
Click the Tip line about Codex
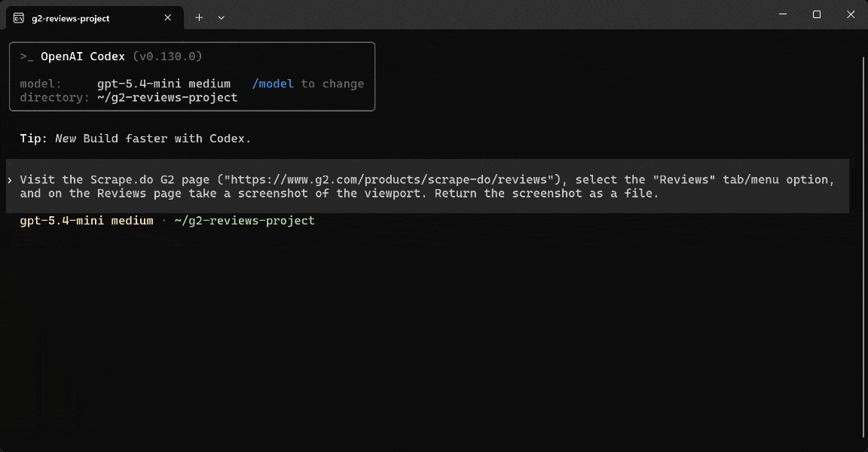click(x=136, y=139)
